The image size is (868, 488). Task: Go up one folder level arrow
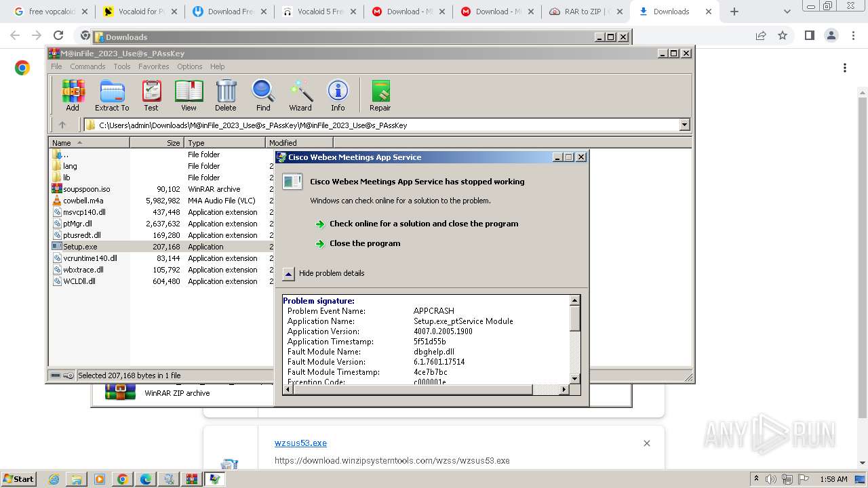click(x=62, y=125)
